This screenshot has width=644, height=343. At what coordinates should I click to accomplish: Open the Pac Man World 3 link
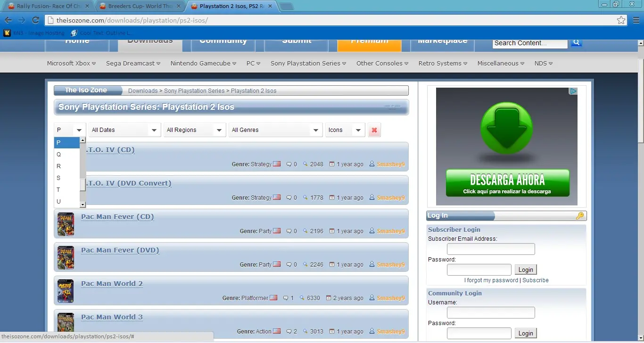point(112,317)
